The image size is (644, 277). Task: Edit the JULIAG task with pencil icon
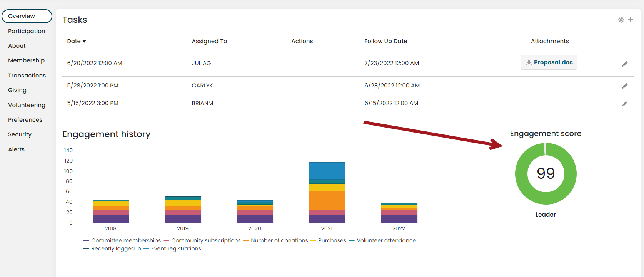[625, 64]
